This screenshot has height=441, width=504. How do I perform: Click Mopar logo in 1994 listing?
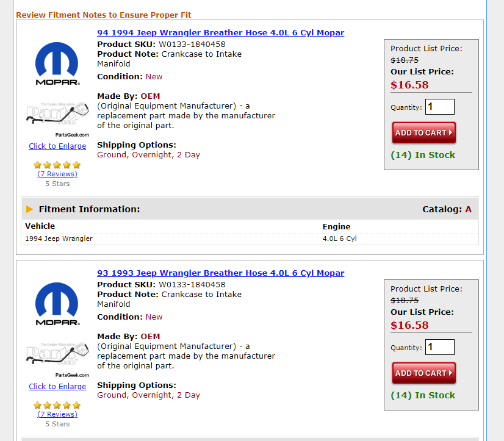(57, 63)
